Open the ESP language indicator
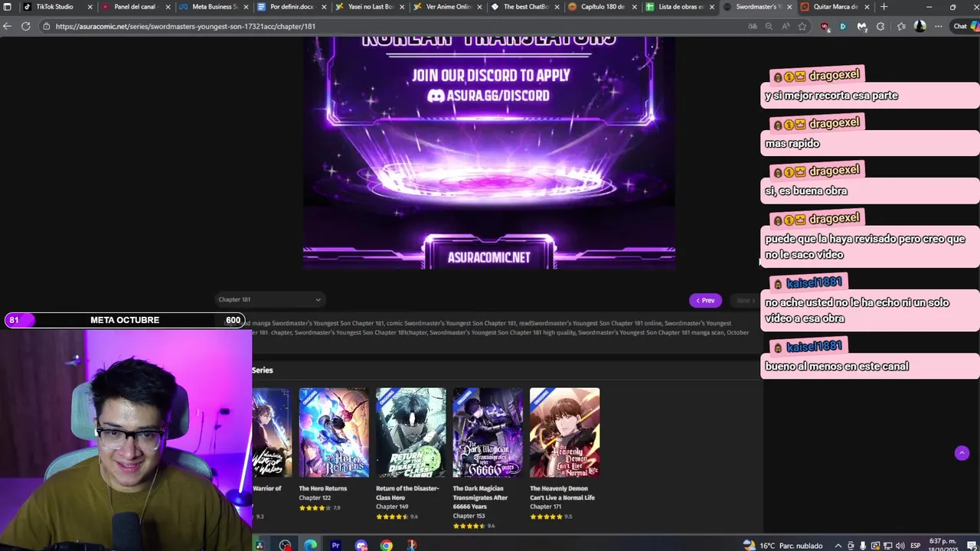The width and height of the screenshot is (980, 551). click(x=916, y=546)
